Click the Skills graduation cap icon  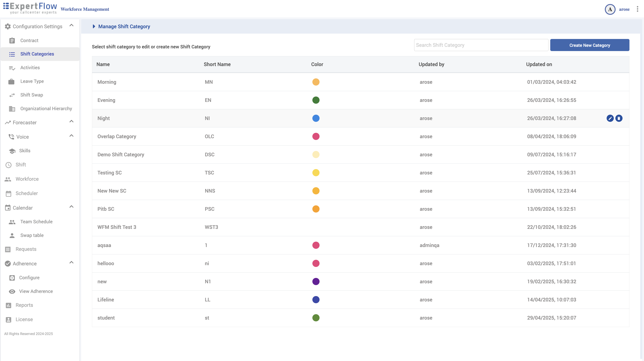12,151
